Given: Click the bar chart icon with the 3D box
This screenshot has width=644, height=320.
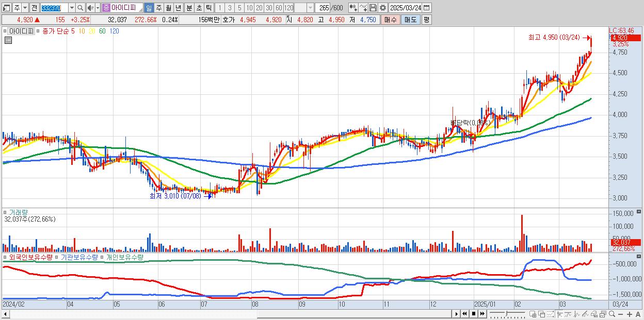Looking at the screenshot, I should (x=594, y=314).
